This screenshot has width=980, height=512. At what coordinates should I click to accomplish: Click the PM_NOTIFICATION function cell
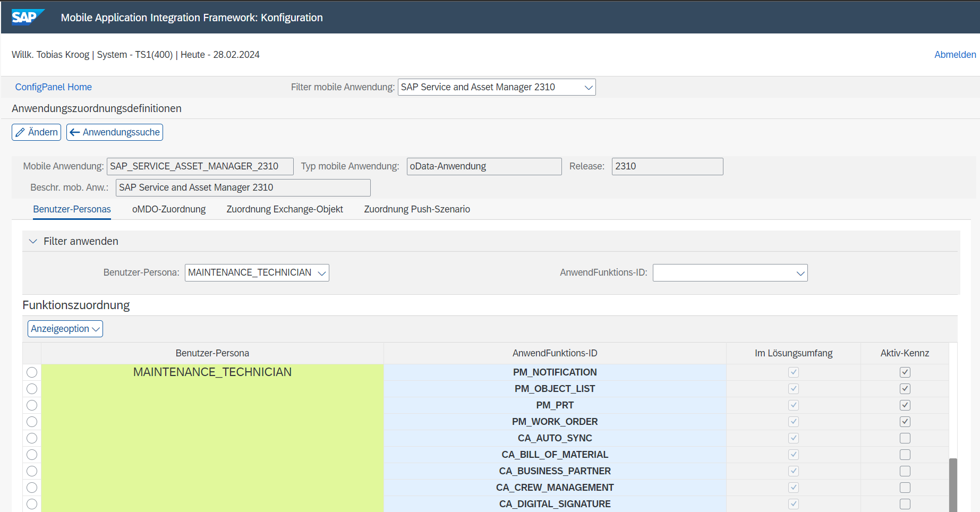pos(555,372)
